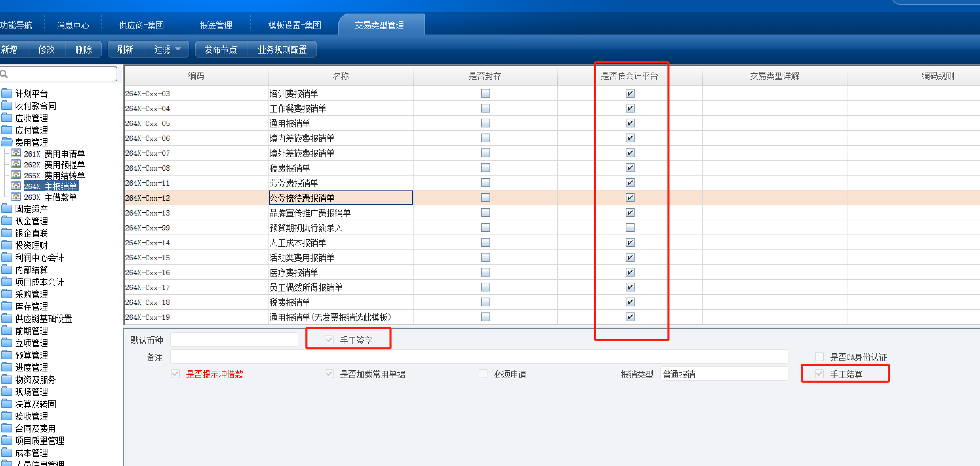Click the 固定资产 folder icon
The image size is (980, 466).
pos(6,208)
